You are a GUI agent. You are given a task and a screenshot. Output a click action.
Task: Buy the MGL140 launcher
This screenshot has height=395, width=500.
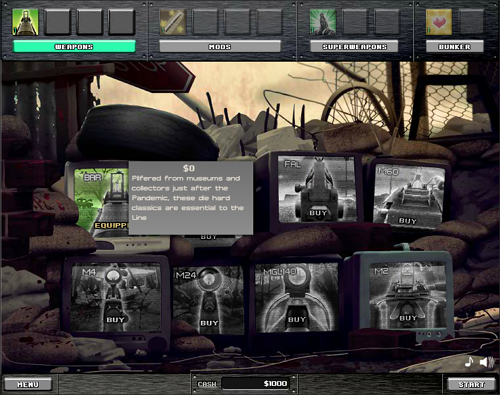[297, 319]
